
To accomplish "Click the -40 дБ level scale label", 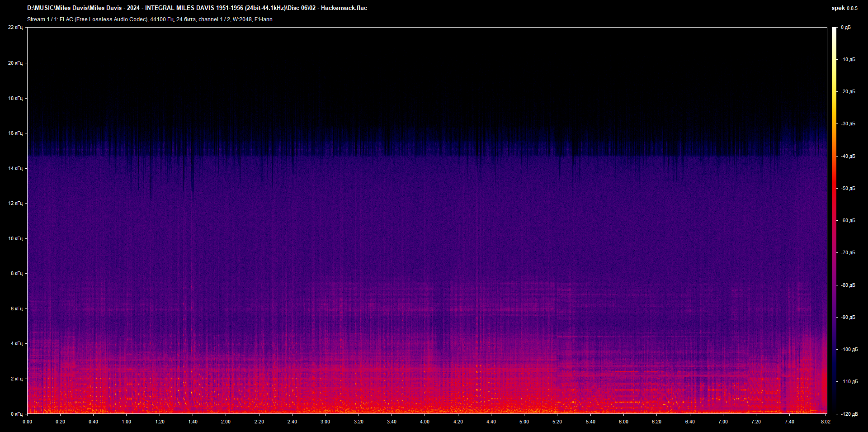I will tap(848, 157).
